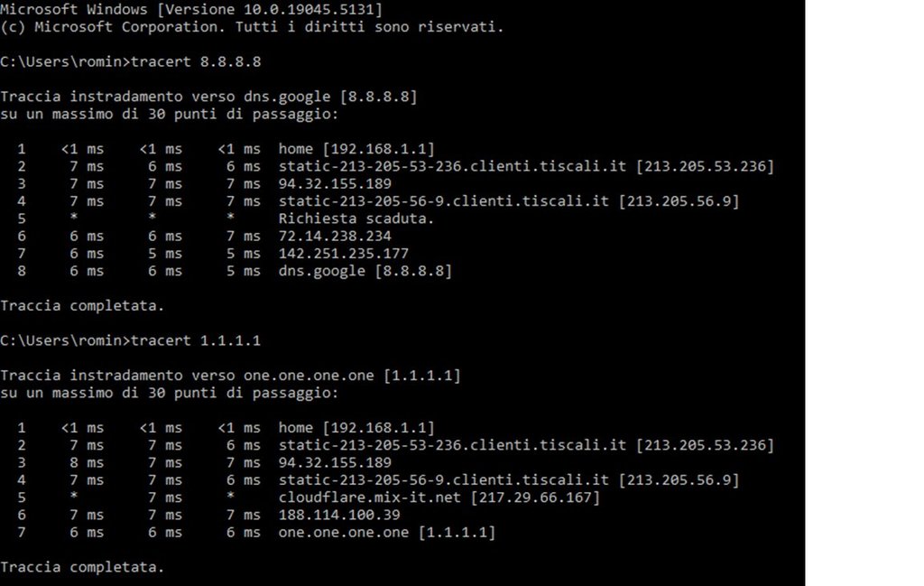924x586 pixels.
Task: Click the last 'Traccia completata.' message
Action: (x=82, y=567)
